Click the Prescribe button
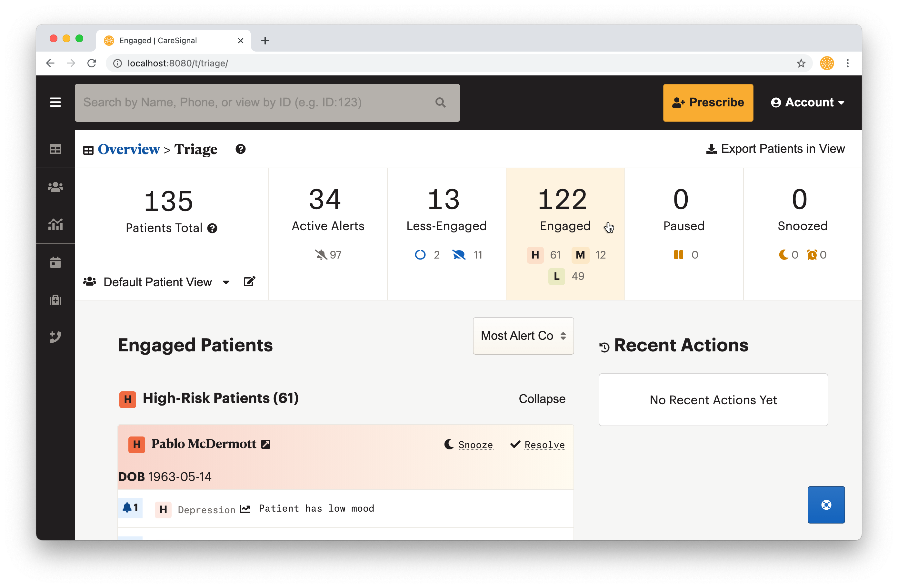 point(708,102)
